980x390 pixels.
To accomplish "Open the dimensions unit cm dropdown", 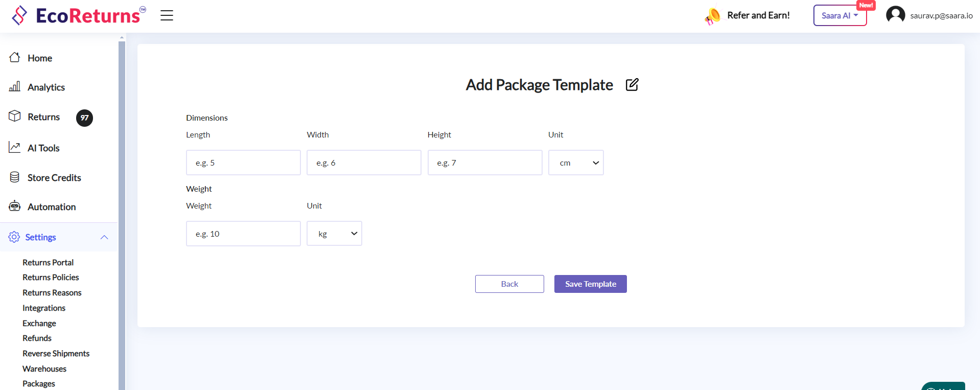I will (x=575, y=163).
